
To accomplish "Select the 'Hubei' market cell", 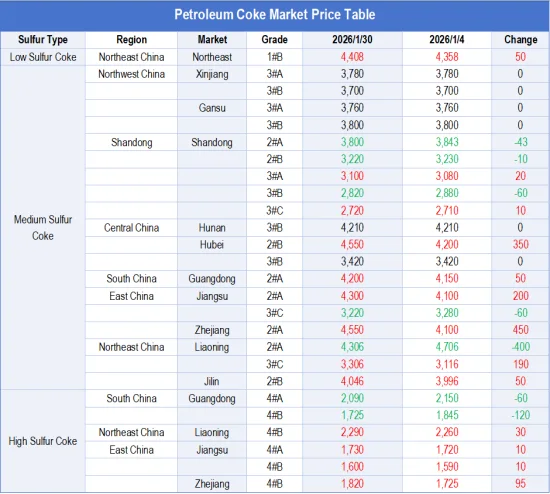I will (x=212, y=245).
